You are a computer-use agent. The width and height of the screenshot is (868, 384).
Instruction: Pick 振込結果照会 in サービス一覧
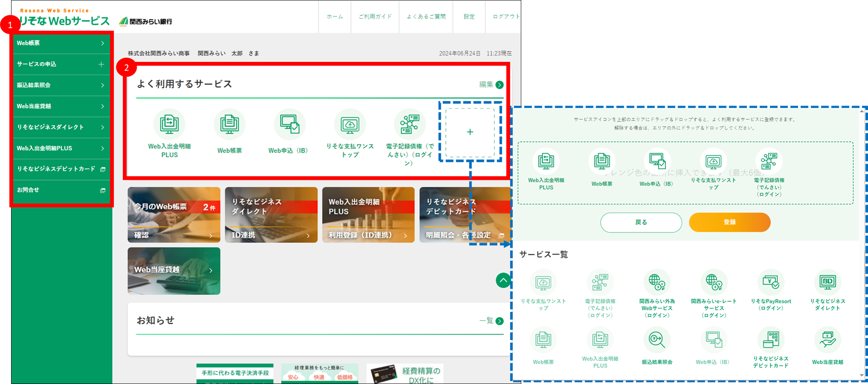[x=657, y=340]
